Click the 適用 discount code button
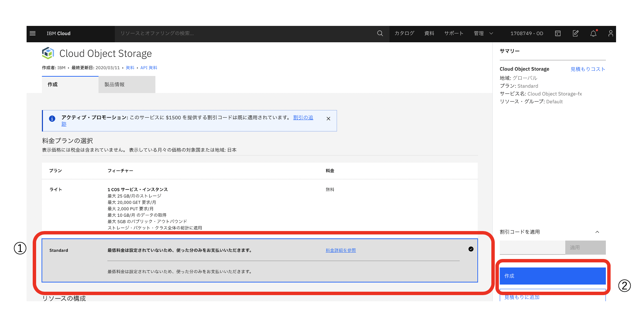Image resolution: width=644 pixels, height=321 pixels. click(x=585, y=248)
